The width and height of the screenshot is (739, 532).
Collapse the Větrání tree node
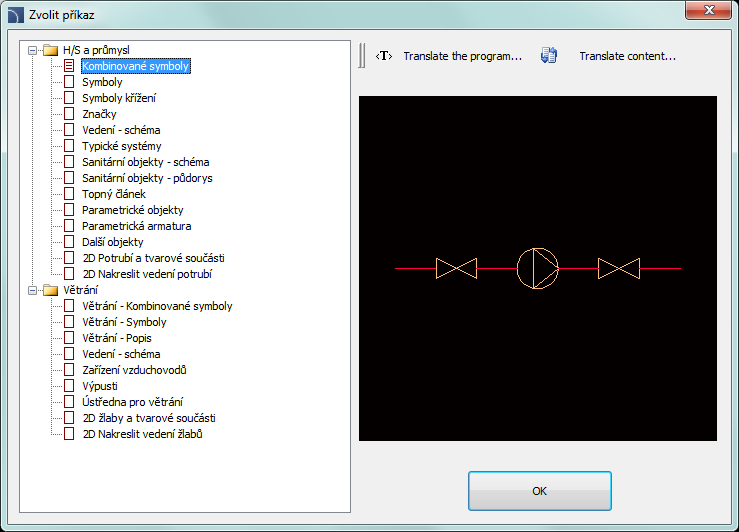[32, 290]
